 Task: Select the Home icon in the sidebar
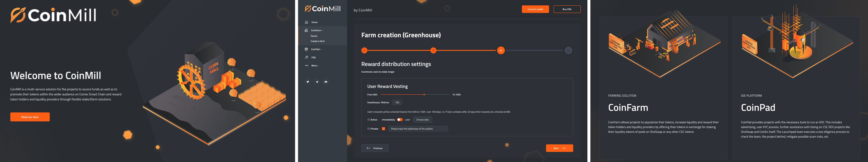(x=307, y=22)
